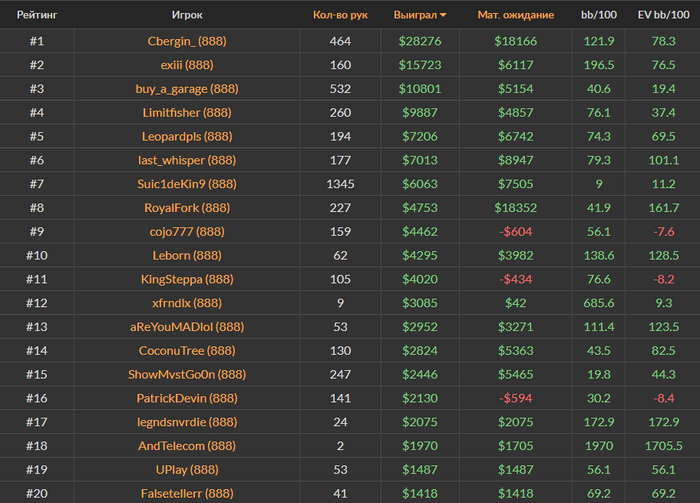Sort by Кол-во рук column
700x503 pixels.
tap(340, 15)
